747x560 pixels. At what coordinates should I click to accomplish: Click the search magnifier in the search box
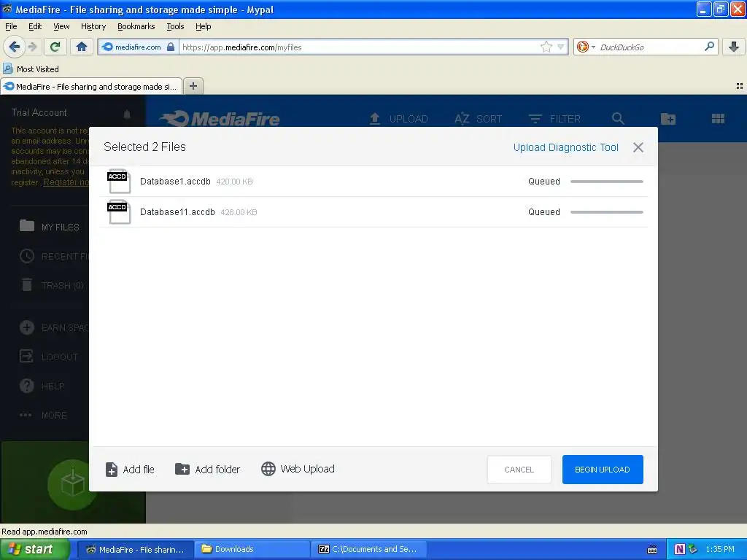[x=709, y=47]
